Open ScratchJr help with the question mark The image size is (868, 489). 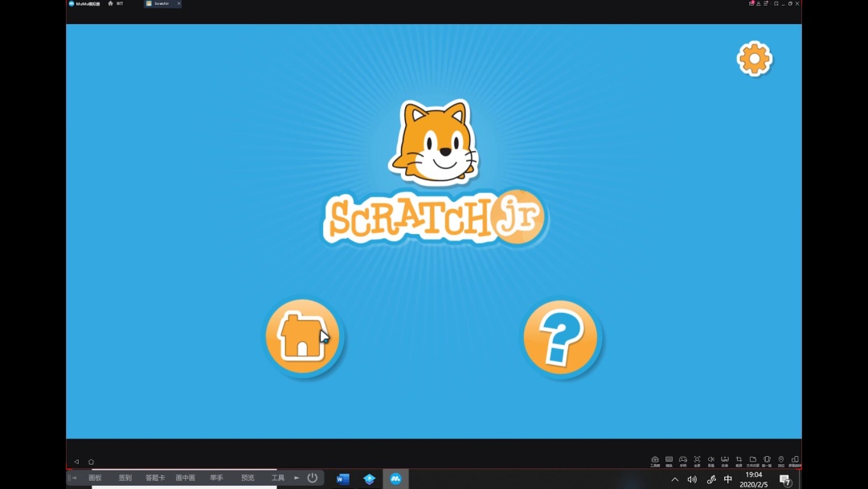tap(563, 338)
